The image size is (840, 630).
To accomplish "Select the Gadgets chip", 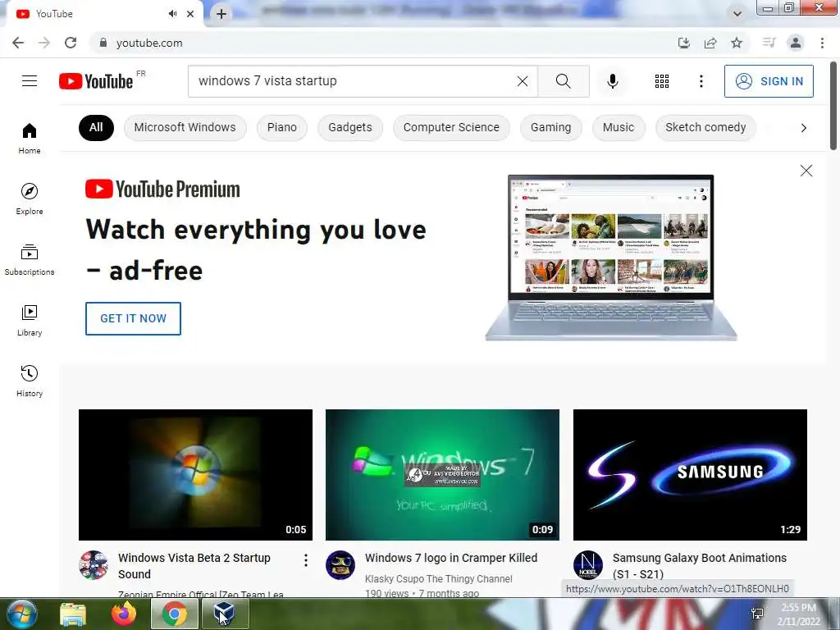I will [x=349, y=127].
